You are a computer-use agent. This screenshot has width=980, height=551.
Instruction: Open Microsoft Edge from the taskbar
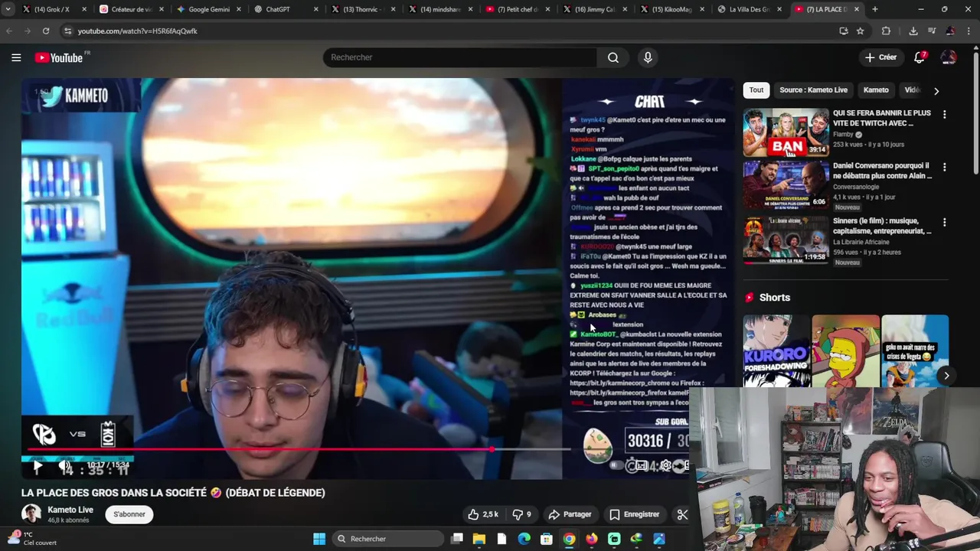[x=524, y=539]
